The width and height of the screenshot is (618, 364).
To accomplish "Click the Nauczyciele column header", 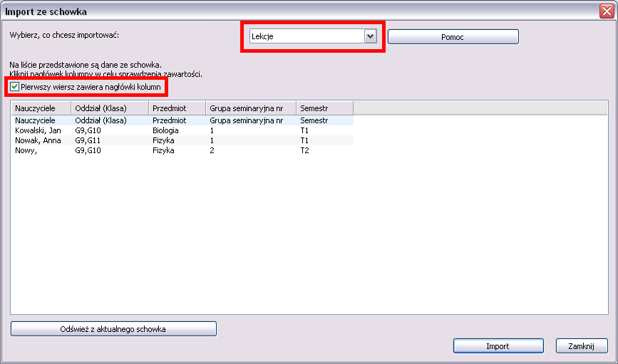I will click(x=41, y=108).
